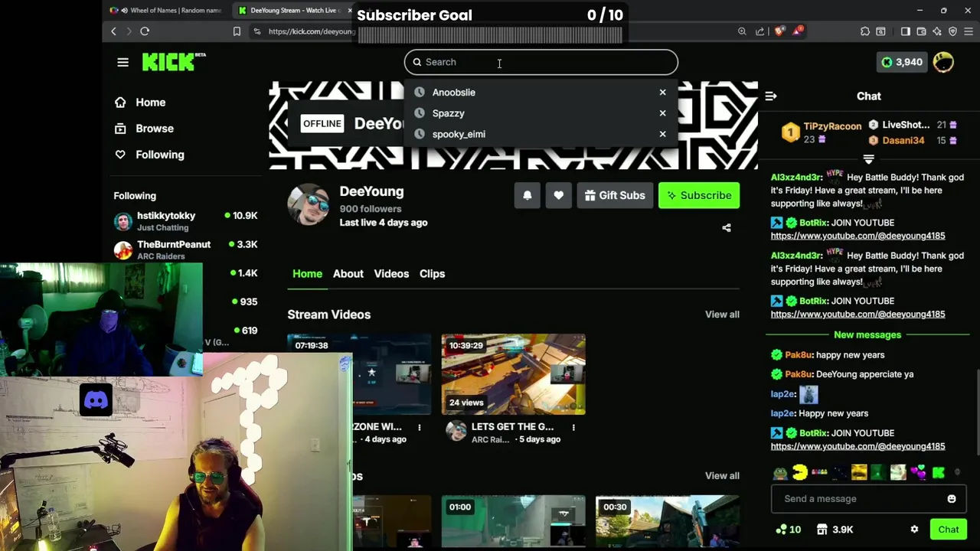Reload the browser page
The width and height of the screenshot is (980, 551).
click(x=145, y=31)
